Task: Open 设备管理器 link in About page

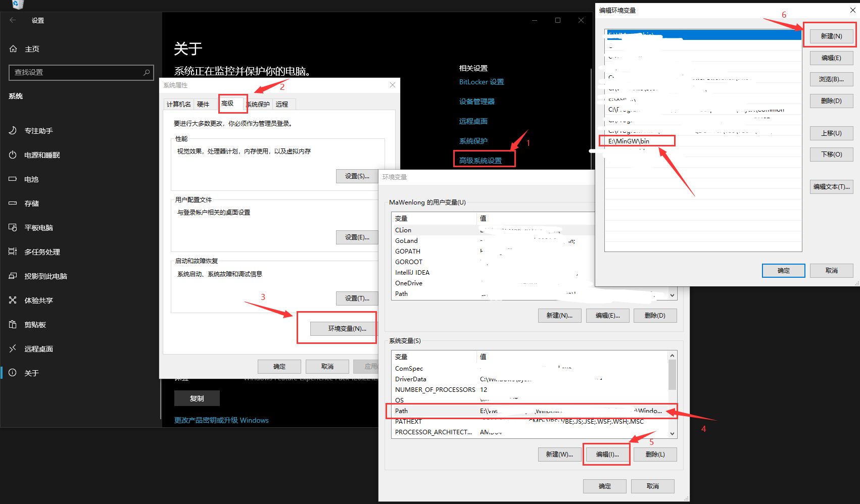Action: (476, 102)
